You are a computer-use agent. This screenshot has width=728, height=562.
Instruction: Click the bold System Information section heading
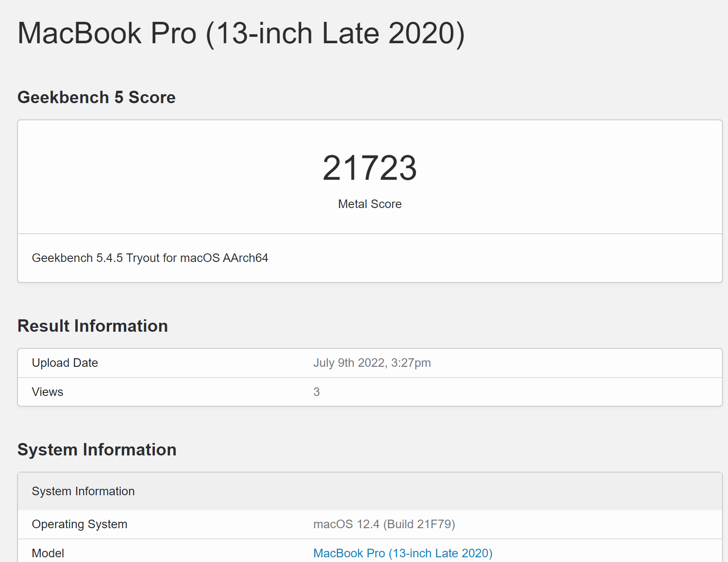97,449
